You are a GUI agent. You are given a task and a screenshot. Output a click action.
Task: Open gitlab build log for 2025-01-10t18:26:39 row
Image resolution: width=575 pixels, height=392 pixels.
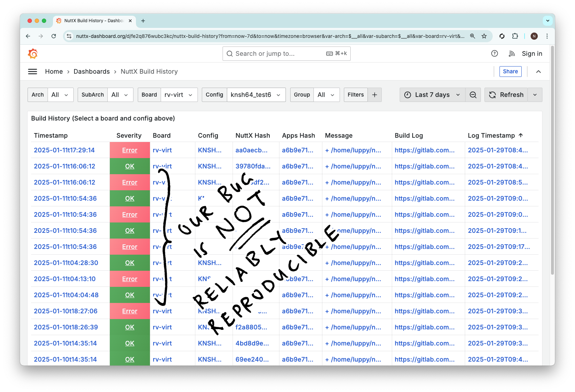(425, 327)
